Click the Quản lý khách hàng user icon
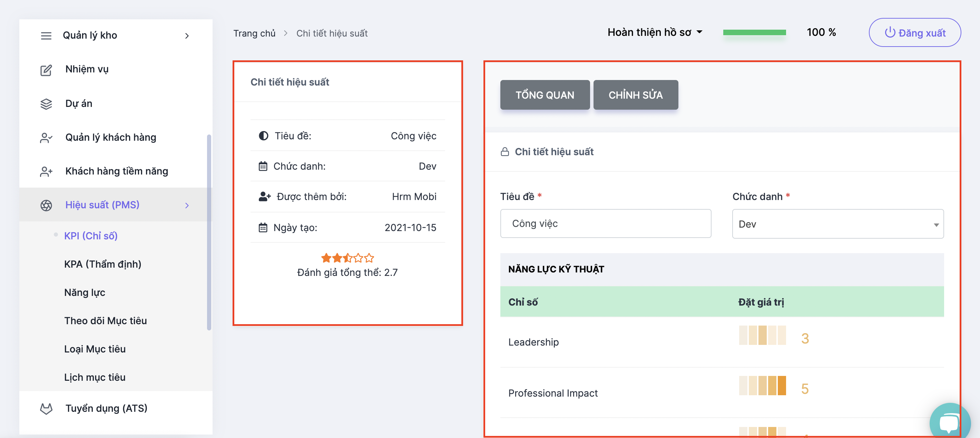The width and height of the screenshot is (980, 438). [46, 138]
